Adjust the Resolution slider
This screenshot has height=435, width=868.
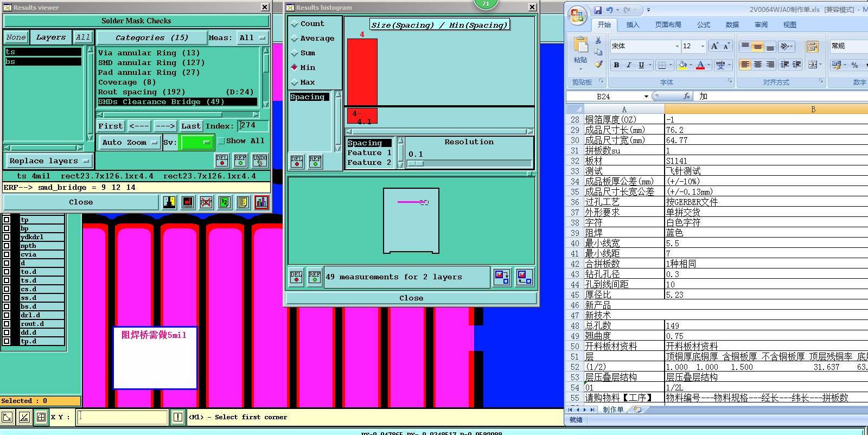click(416, 163)
